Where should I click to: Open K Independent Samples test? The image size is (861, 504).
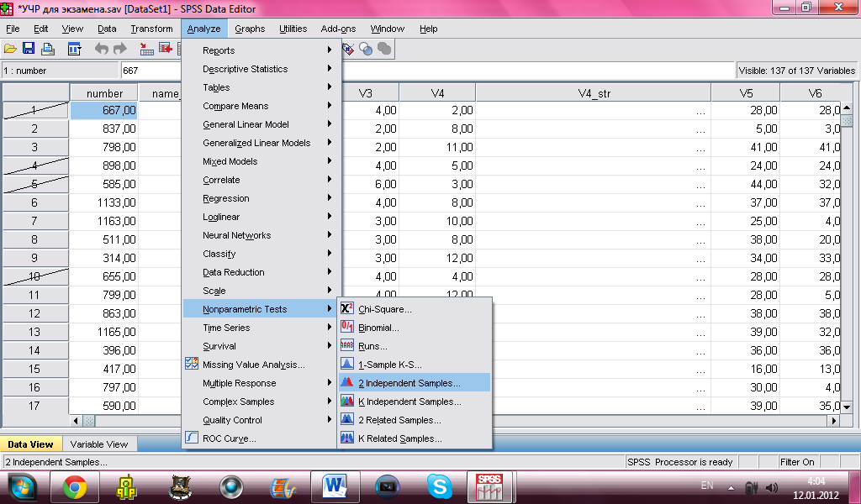click(415, 402)
